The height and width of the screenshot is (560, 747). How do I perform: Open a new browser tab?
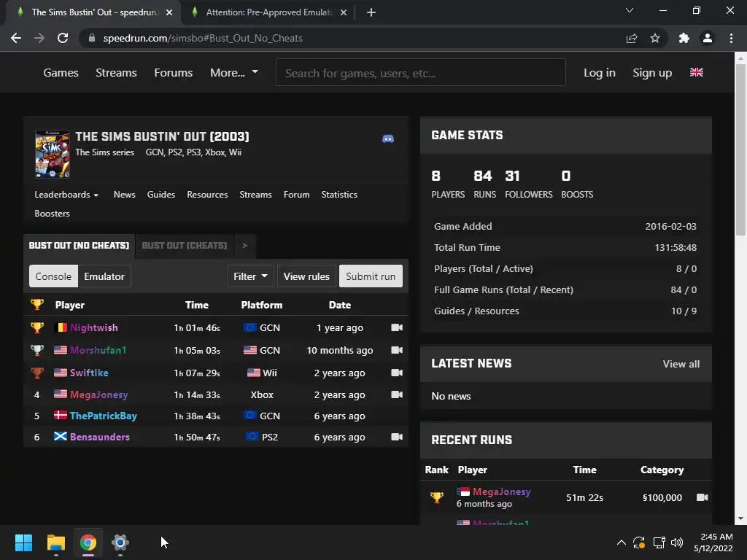371,12
